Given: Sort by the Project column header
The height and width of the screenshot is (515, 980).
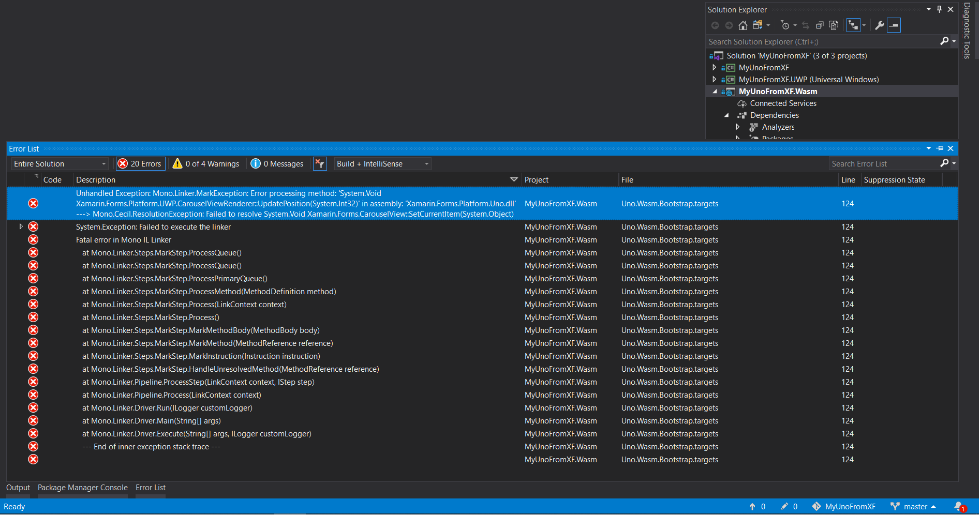Looking at the screenshot, I should (x=570, y=179).
